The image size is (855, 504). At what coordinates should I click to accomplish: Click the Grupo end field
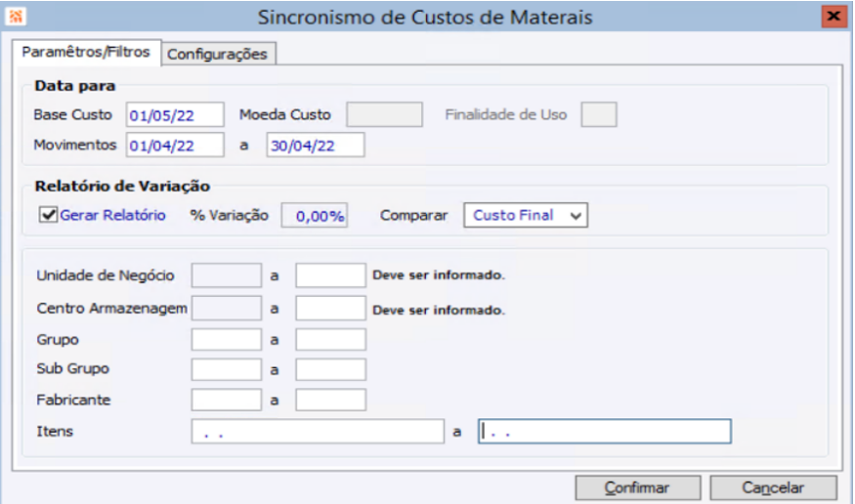[x=331, y=340]
